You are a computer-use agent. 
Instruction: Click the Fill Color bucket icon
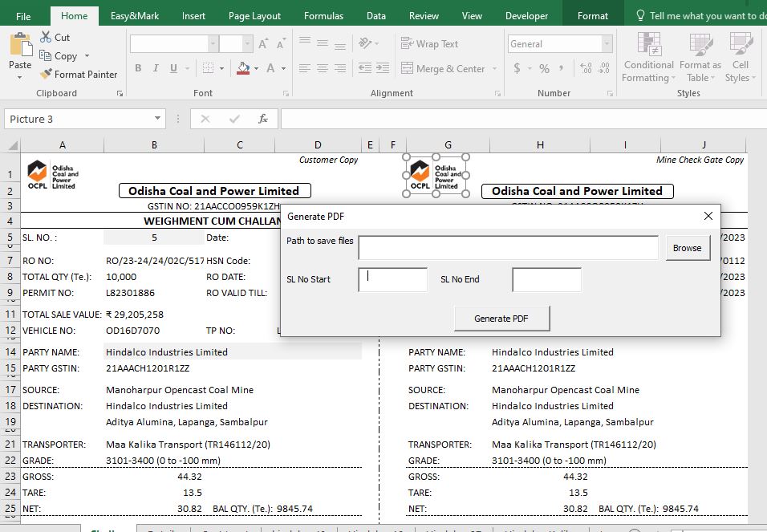[245, 68]
